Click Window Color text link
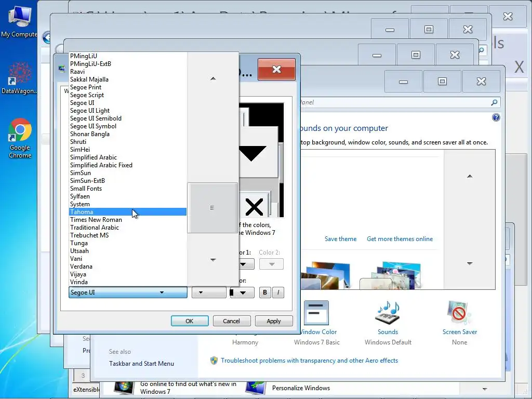The height and width of the screenshot is (399, 532). tap(318, 332)
